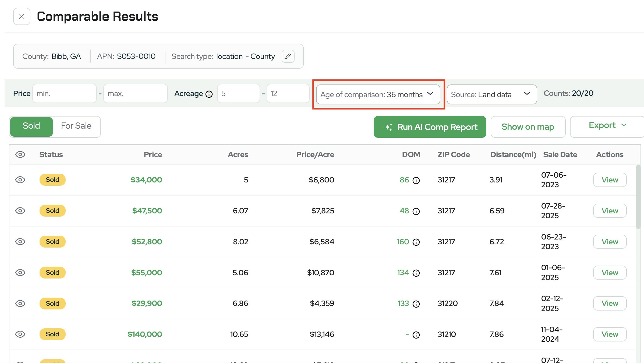
Task: Hide the $47,500 comparable row
Action: [x=20, y=211]
